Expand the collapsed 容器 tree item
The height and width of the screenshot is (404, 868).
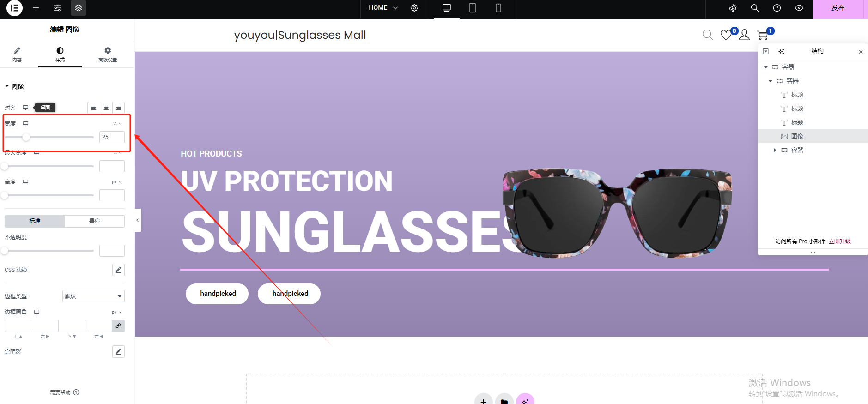775,150
